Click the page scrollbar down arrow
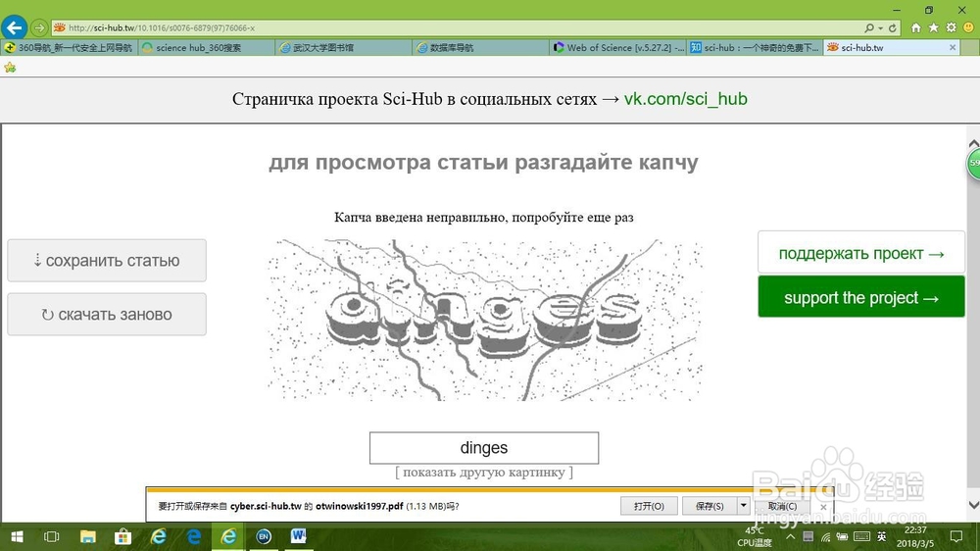The height and width of the screenshot is (551, 980). (x=973, y=504)
